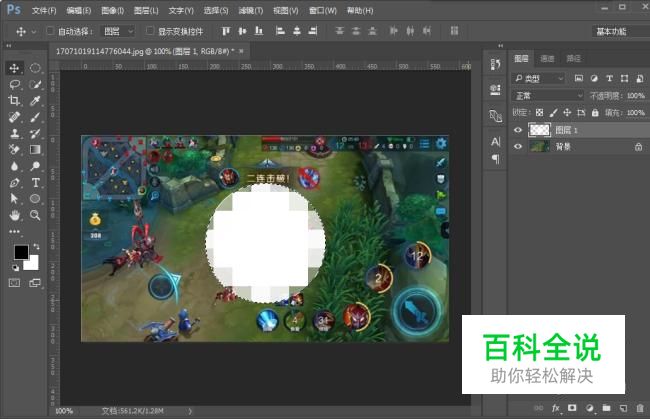The height and width of the screenshot is (419, 650).
Task: Select the Hand tool
Action: [14, 215]
